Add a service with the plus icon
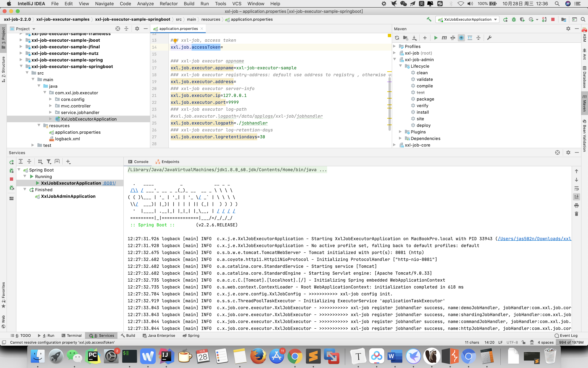Screen dimensions: 588x368 (68, 161)
